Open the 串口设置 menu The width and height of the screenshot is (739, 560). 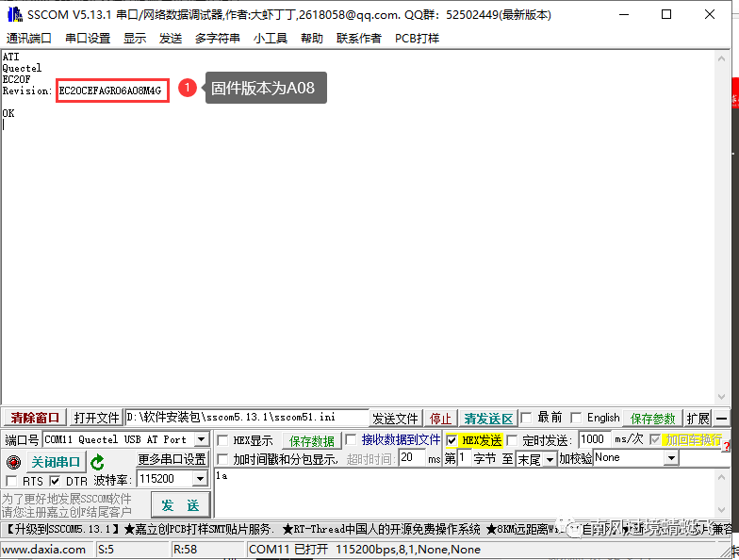88,38
